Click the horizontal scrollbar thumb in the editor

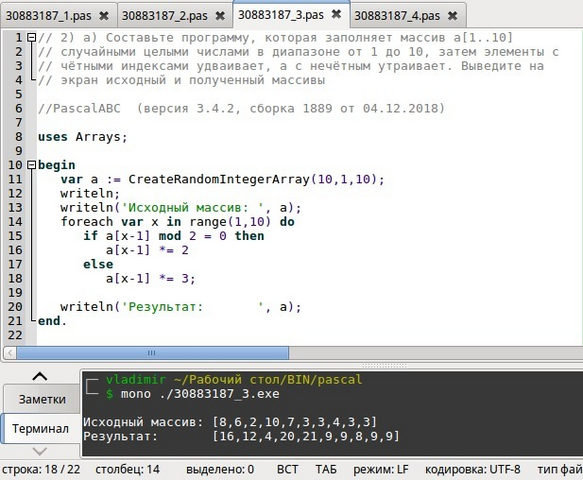152,352
